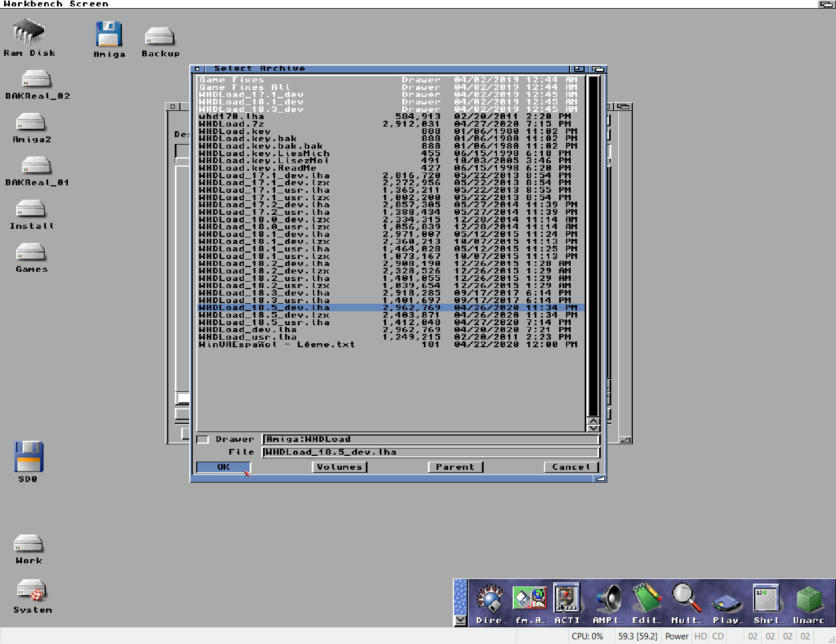Click the Select Archive depth gadget
Viewport: 836px width, 644px height.
598,69
